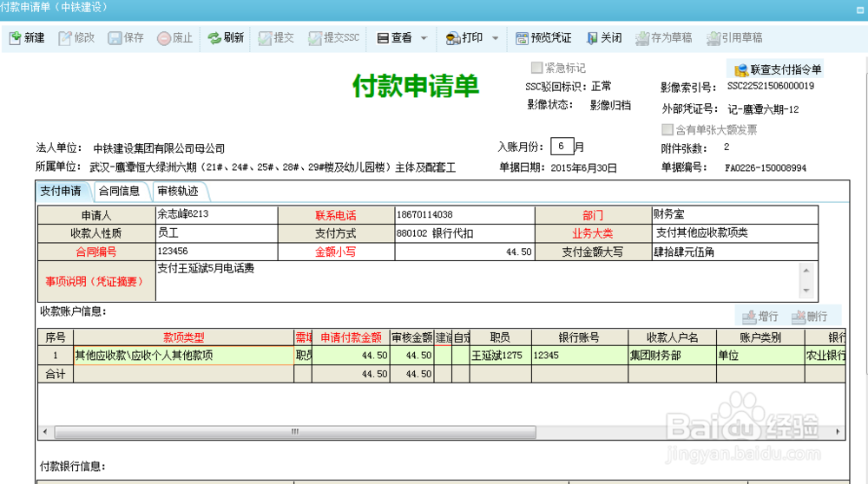The width and height of the screenshot is (868, 484).
Task: Click the 修改 (Modify) toolbar icon
Action: pyautogui.click(x=65, y=37)
